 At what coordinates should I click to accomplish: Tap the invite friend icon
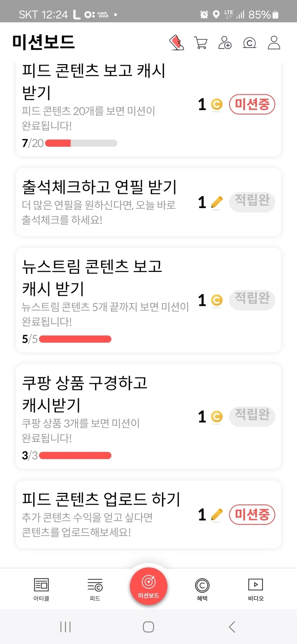coord(225,43)
